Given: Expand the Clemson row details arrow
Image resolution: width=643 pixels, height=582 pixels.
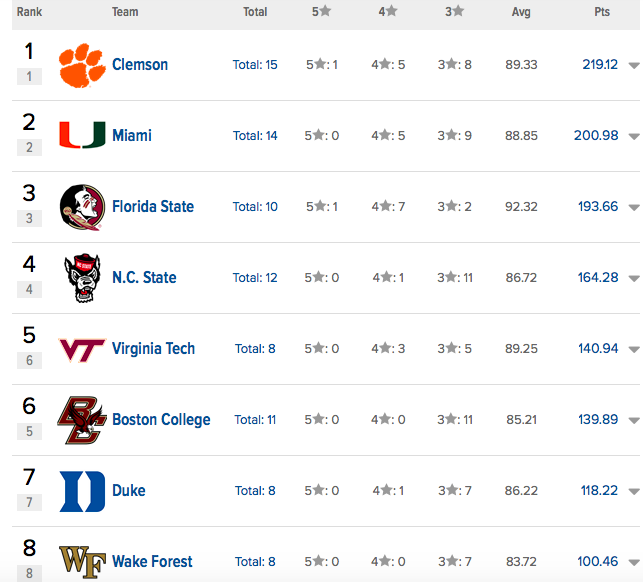Looking at the screenshot, I should click(633, 66).
